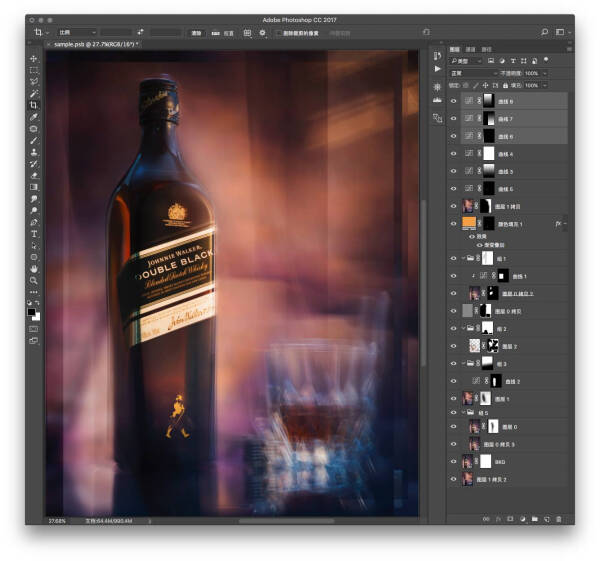
Task: Hide the 曲线 3 layer
Action: pos(453,171)
